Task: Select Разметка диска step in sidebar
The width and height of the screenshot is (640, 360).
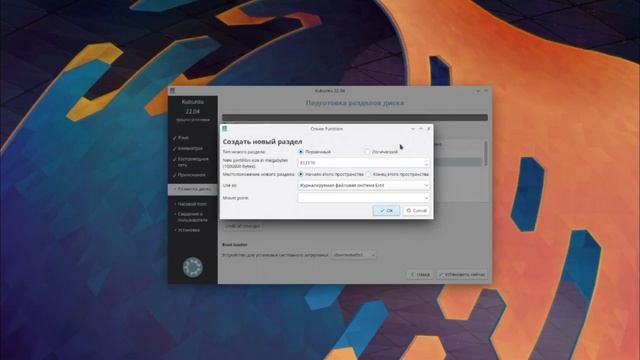Action: 193,189
